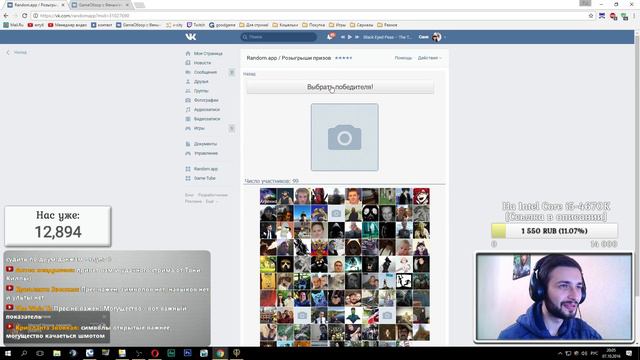Open Для стримов bookmark folder
Screen dimensions: 640x360
point(254,25)
